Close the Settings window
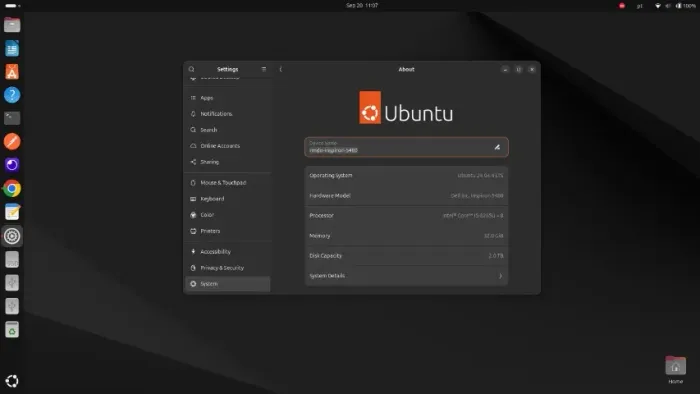Screen dimensions: 700x394 coord(532,70)
